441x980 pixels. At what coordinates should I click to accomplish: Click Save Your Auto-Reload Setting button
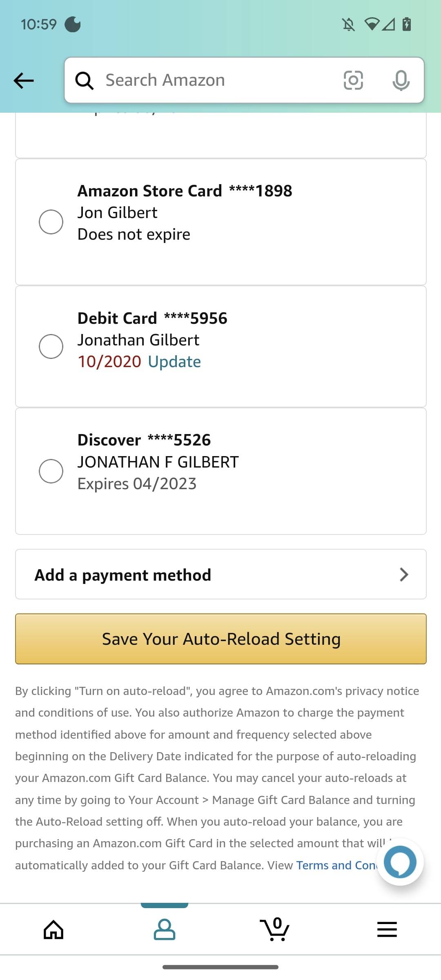pos(221,639)
